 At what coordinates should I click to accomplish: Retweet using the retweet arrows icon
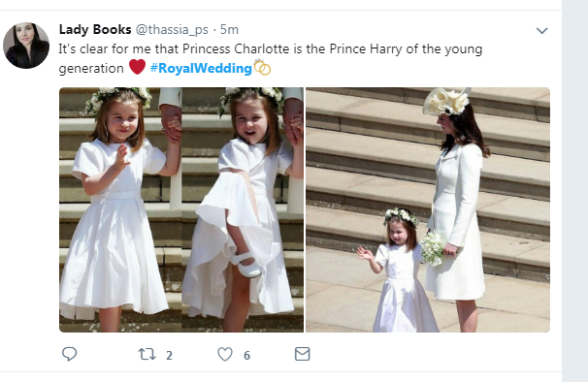(147, 354)
